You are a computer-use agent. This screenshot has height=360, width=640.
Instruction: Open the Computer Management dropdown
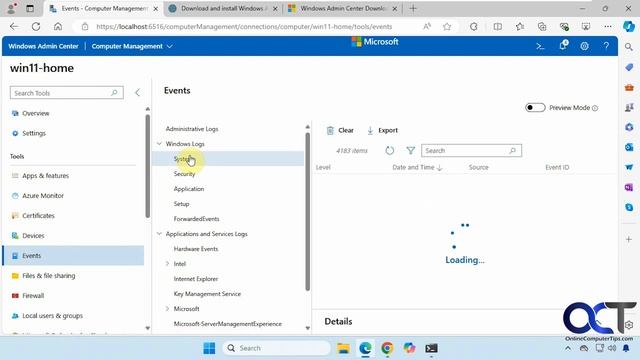click(132, 46)
